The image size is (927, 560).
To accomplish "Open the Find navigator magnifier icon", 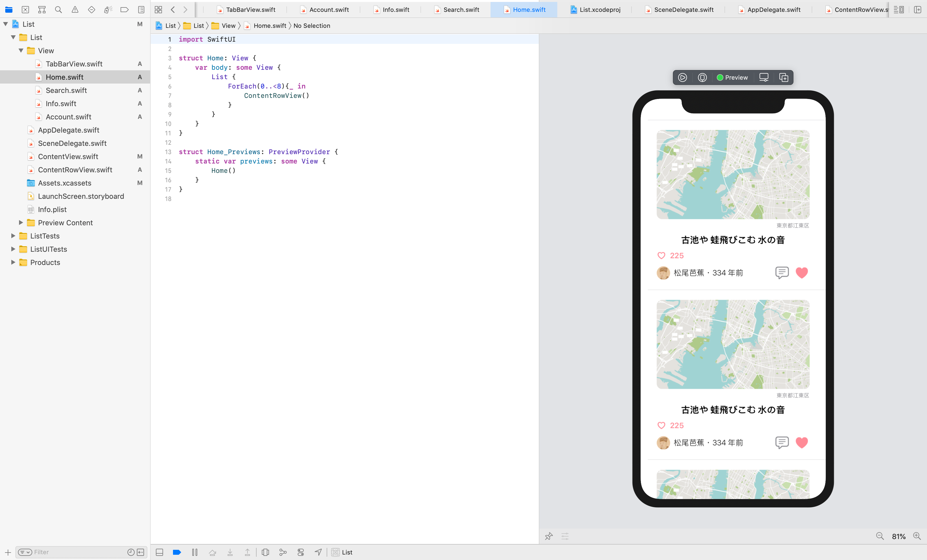I will pos(58,10).
